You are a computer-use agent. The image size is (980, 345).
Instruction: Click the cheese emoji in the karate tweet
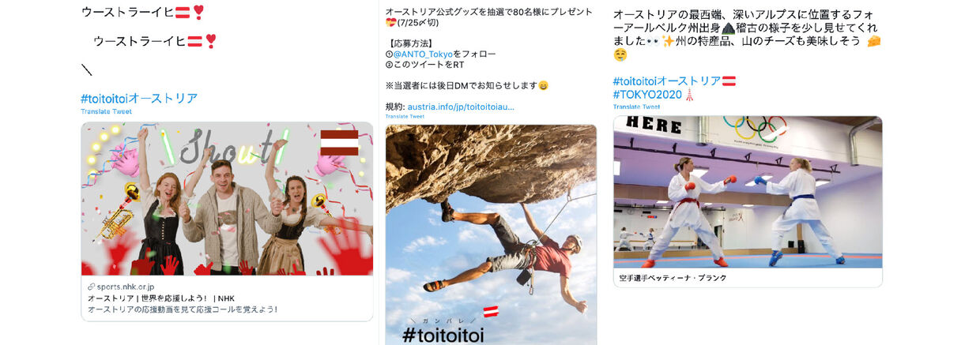[873, 41]
